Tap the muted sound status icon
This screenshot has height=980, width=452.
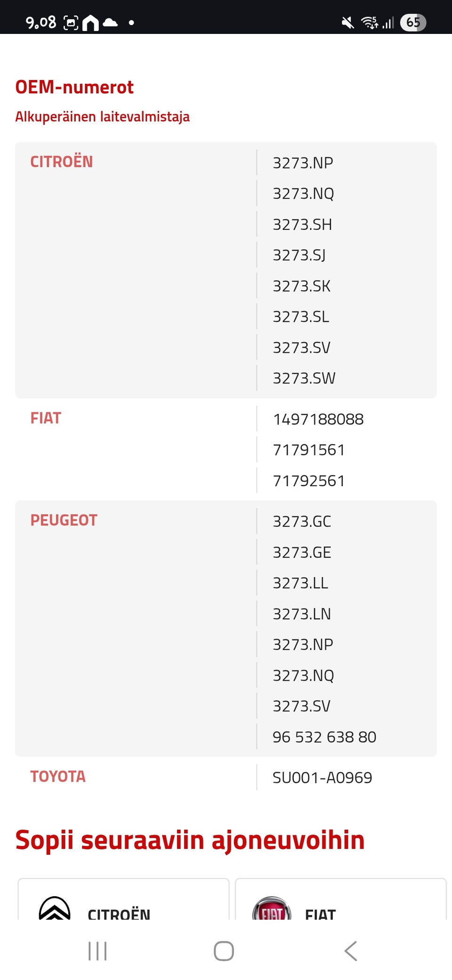[x=348, y=22]
